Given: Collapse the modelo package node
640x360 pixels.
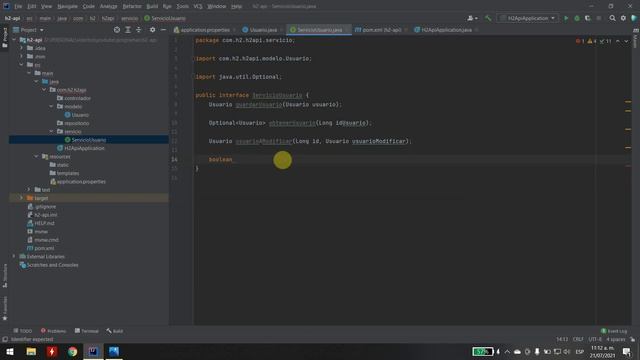Looking at the screenshot, I should click(51, 107).
